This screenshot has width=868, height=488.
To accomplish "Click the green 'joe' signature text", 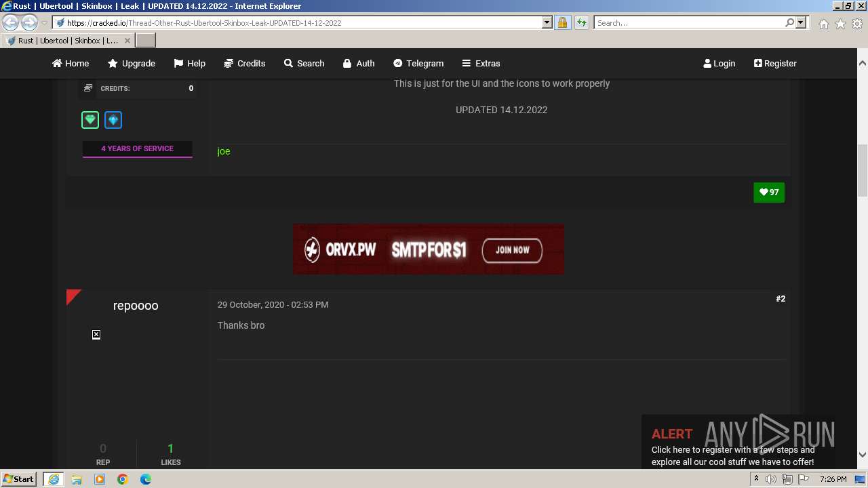I will pos(224,151).
